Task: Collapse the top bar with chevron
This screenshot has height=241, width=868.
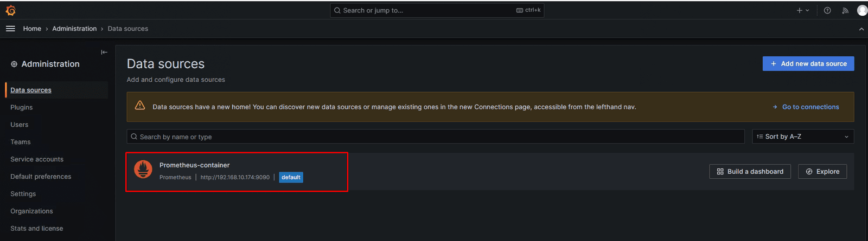Action: (861, 29)
